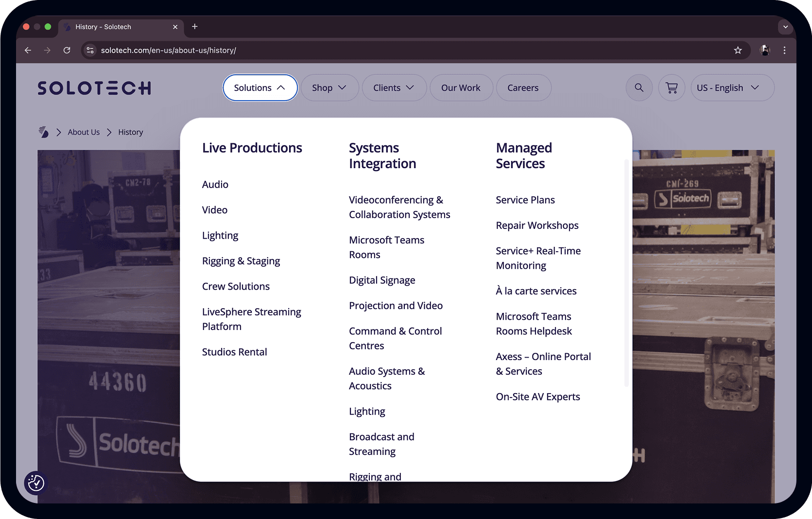812x519 pixels.
Task: Click the History breadcrumb
Action: [131, 132]
